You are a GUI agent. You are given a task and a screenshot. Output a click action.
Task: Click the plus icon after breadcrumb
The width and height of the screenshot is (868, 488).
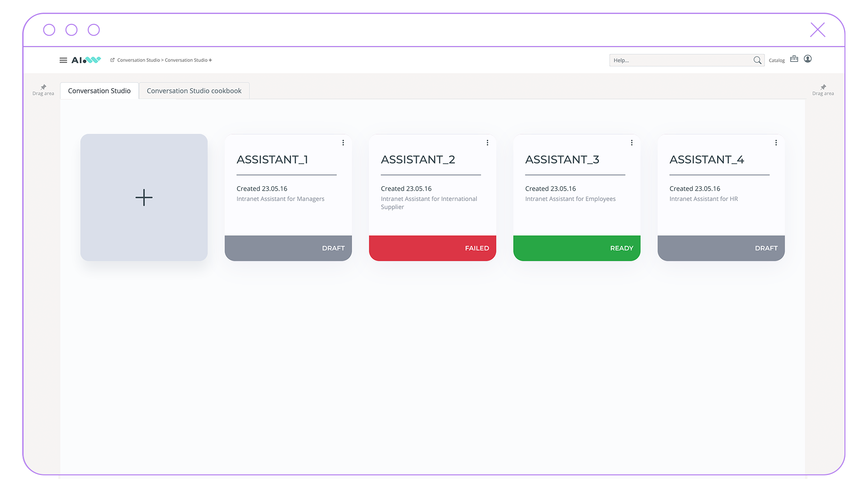pos(210,60)
